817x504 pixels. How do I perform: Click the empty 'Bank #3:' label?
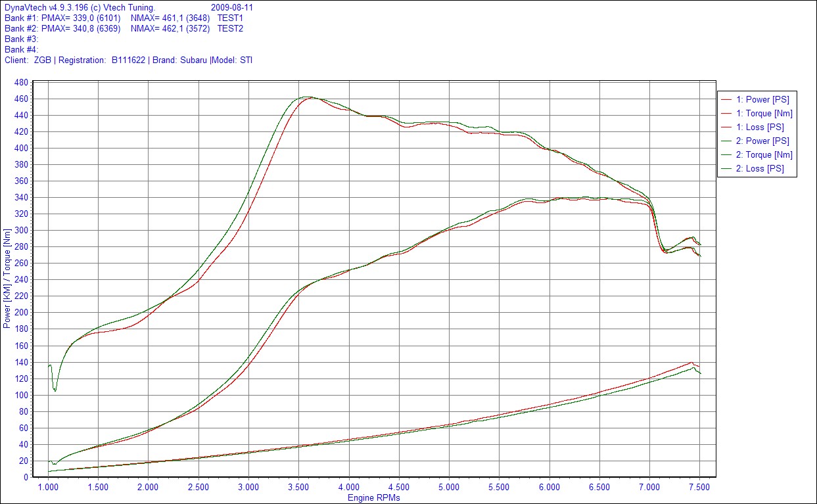(x=22, y=39)
